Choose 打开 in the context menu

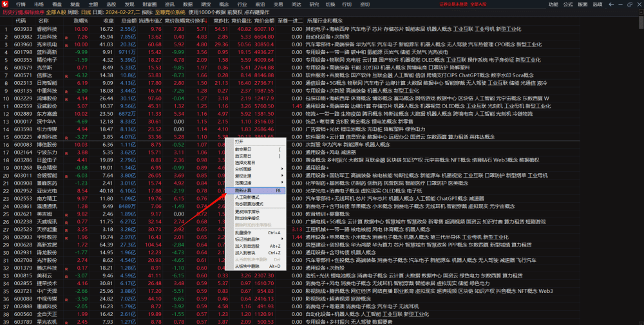[x=256, y=142]
